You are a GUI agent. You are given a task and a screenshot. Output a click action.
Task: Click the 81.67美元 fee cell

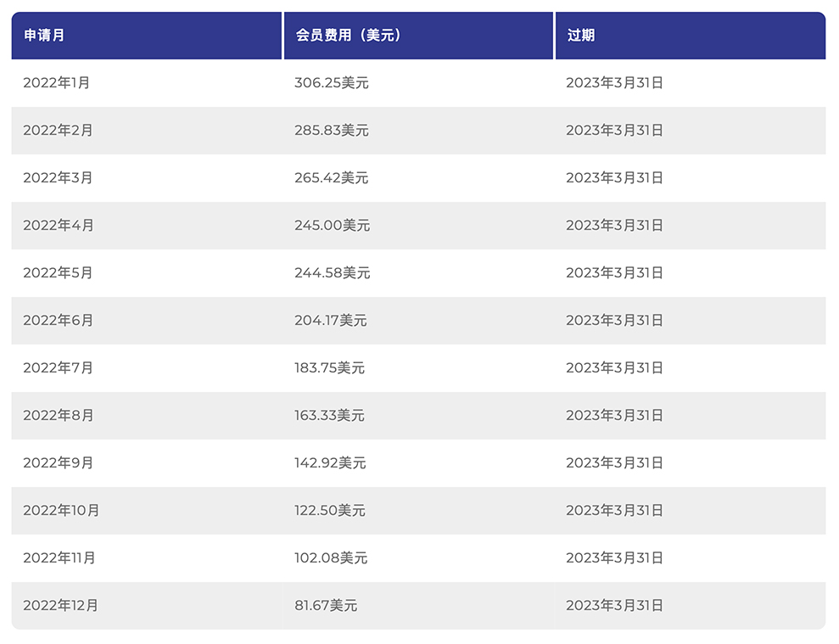326,606
